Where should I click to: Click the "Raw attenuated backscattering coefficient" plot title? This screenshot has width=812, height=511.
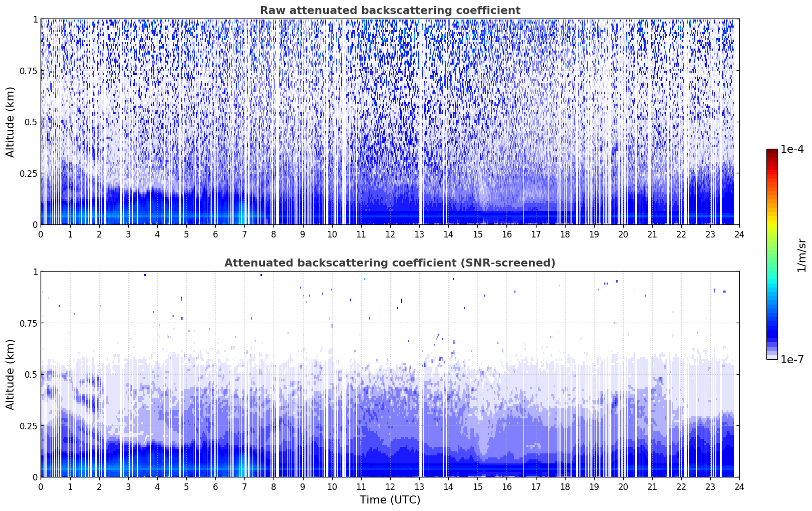click(390, 11)
